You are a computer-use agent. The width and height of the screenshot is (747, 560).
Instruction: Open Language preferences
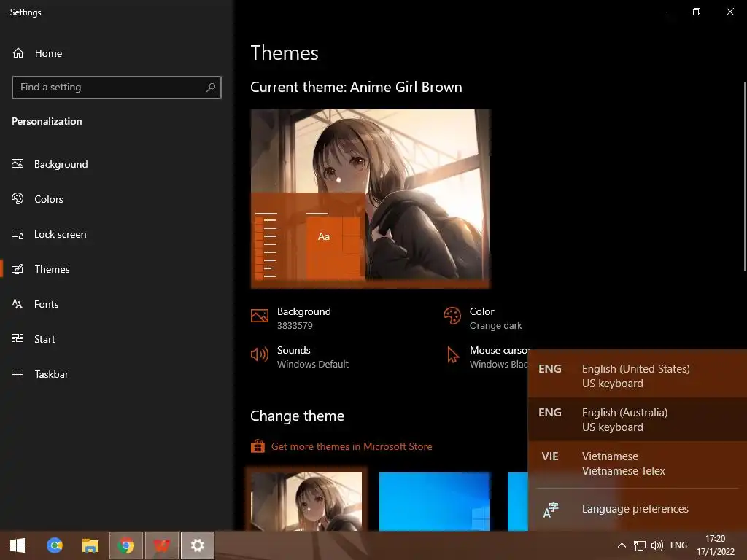[638, 509]
